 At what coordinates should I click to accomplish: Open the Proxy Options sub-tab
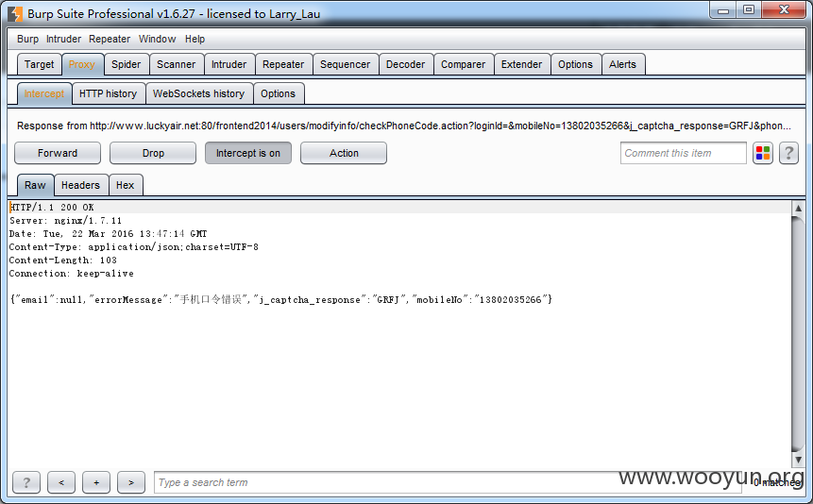click(278, 93)
